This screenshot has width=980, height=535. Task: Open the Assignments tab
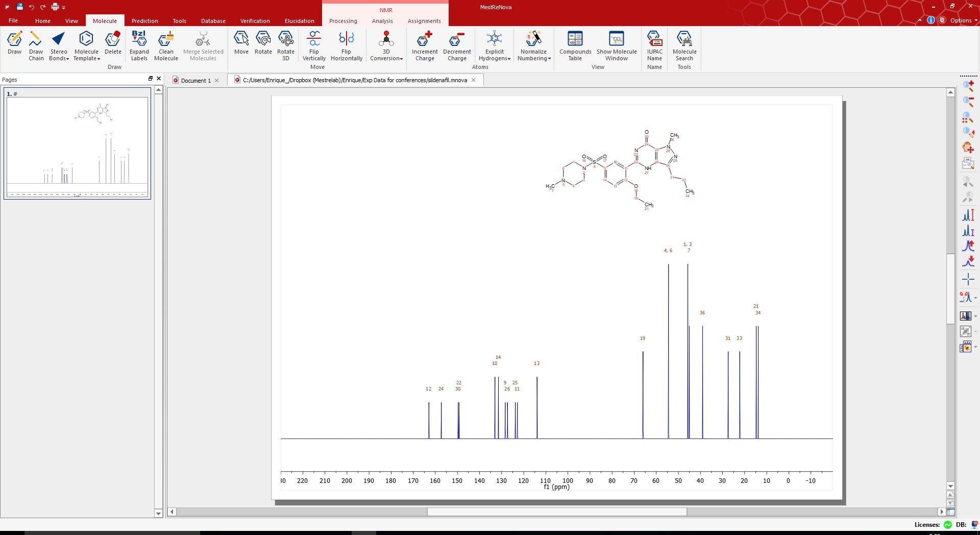point(424,21)
